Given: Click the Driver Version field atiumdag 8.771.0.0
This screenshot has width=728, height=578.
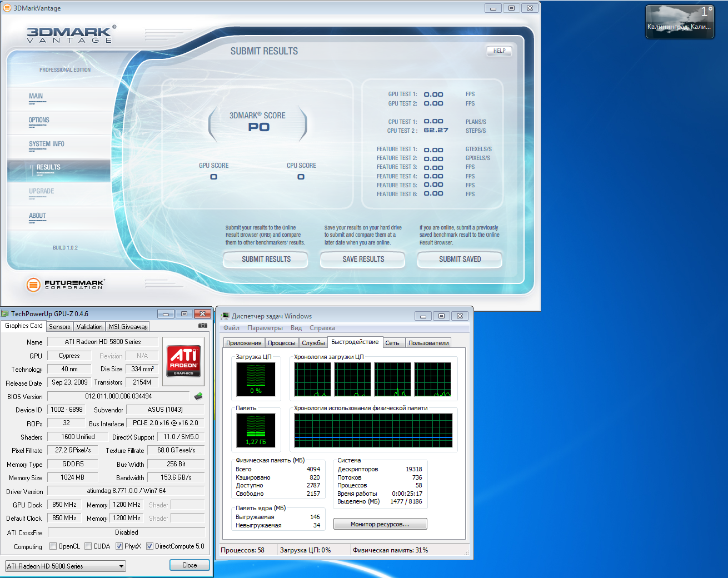Looking at the screenshot, I should (x=126, y=491).
